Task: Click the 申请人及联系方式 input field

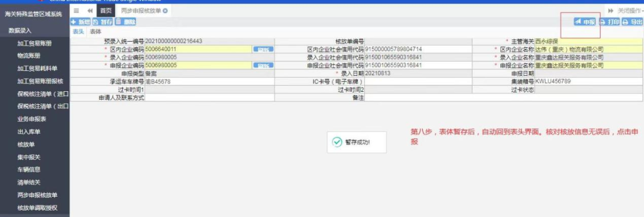Action: click(x=209, y=97)
